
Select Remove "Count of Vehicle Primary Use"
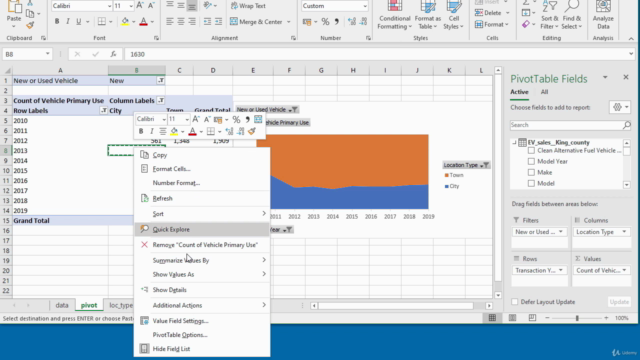click(x=202, y=245)
